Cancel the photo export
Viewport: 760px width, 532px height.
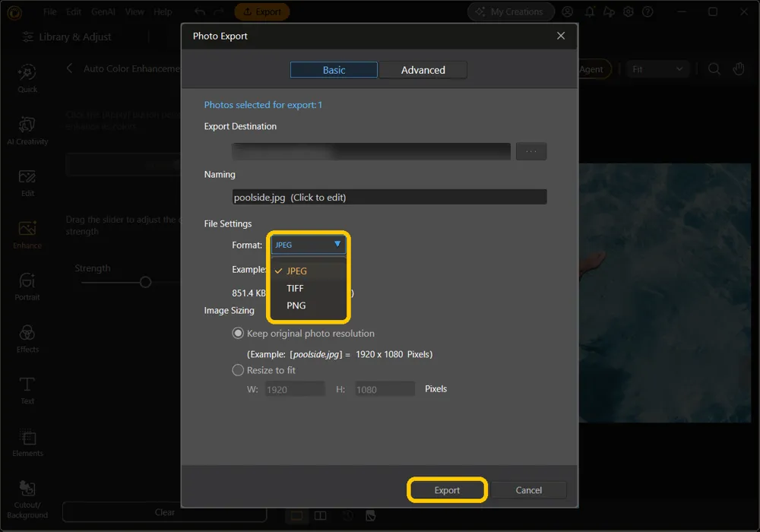click(x=528, y=490)
